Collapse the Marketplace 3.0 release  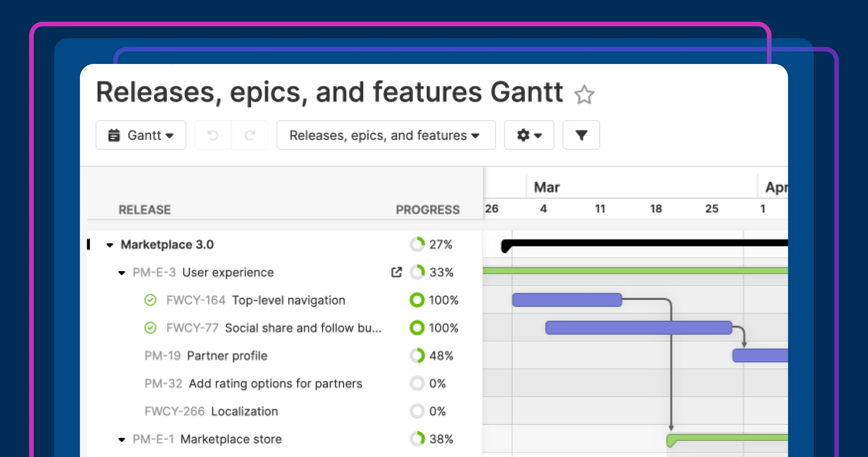[x=110, y=245]
